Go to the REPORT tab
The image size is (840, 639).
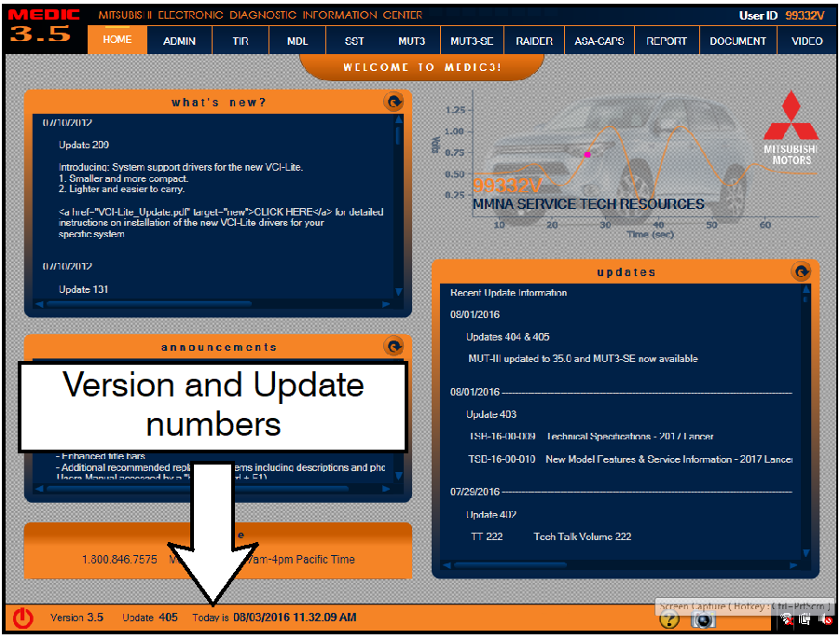pos(667,41)
